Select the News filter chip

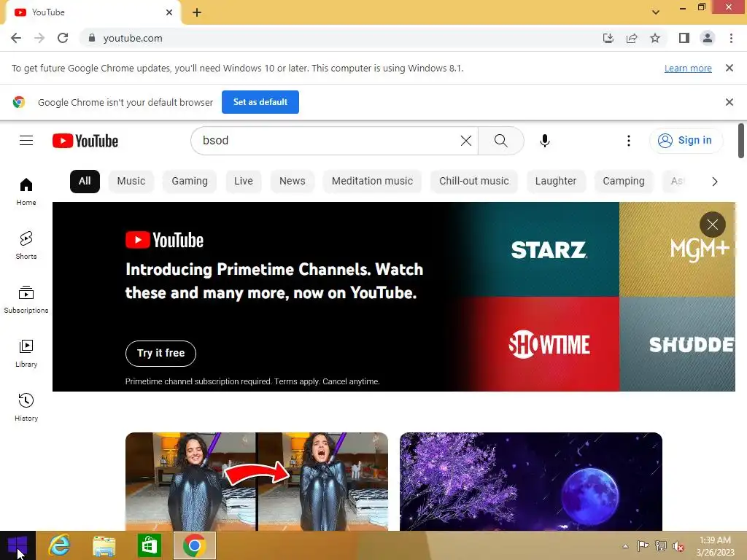[x=292, y=181]
